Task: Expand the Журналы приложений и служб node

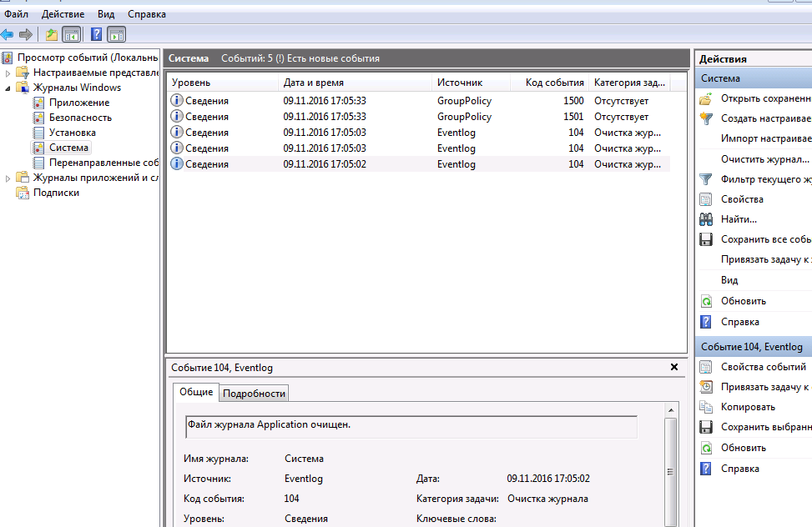Action: (x=8, y=178)
